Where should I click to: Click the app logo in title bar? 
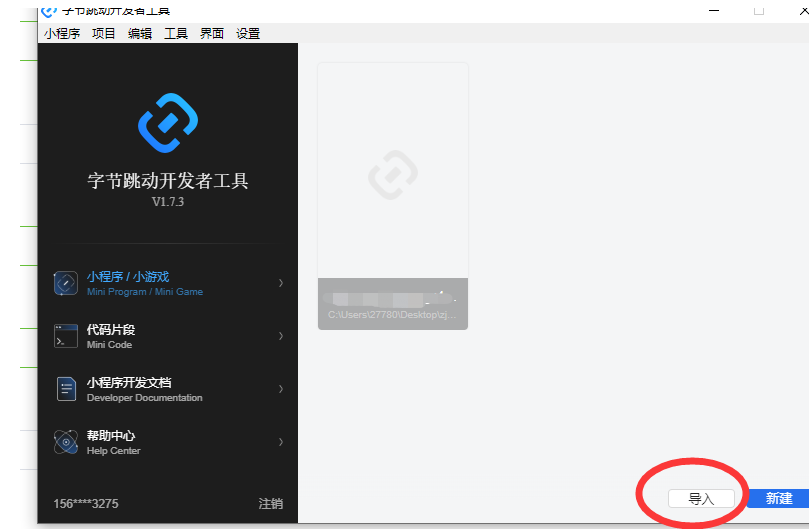[x=49, y=11]
